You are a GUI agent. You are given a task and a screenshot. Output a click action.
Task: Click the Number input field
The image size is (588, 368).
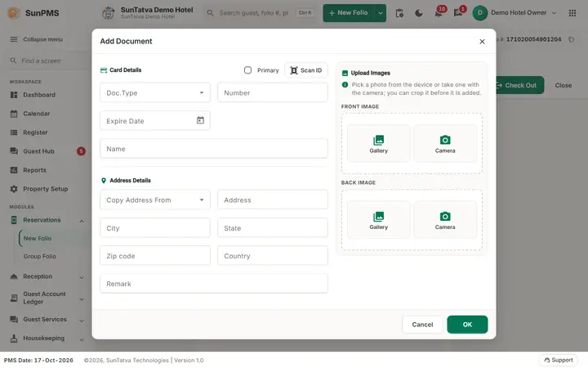point(273,92)
